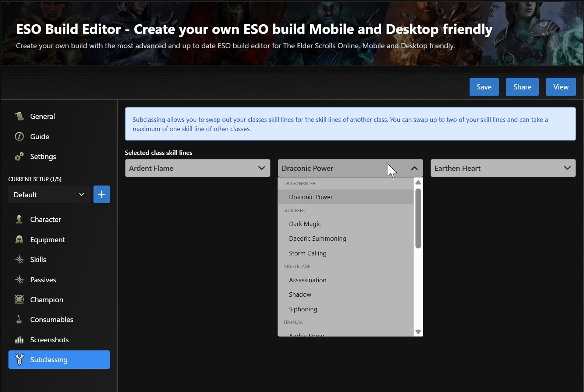Screen dimensions: 584x392
Task: Click the Subclassing info banner text
Action: (x=340, y=124)
